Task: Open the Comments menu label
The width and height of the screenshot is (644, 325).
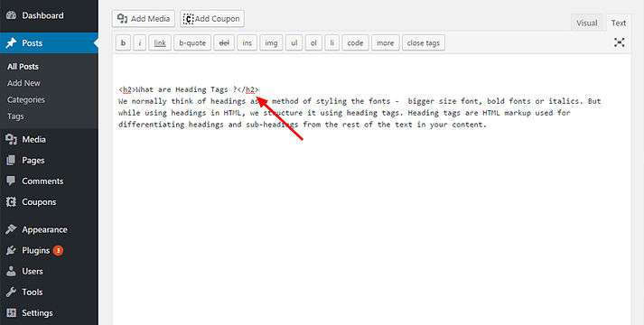Action: click(x=42, y=181)
